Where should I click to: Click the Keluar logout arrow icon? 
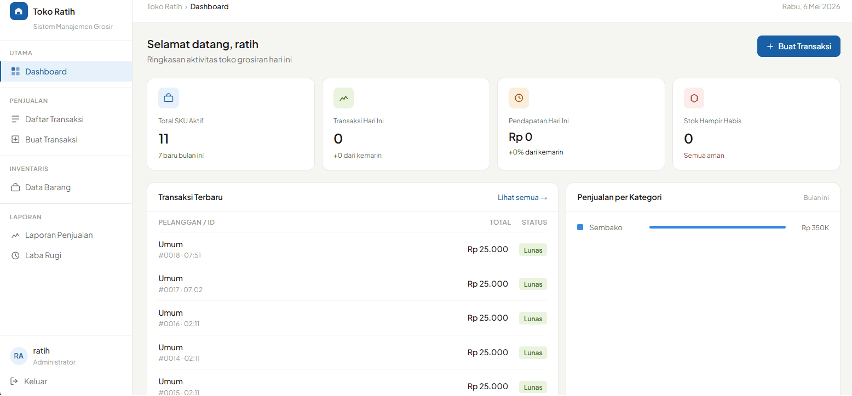(x=15, y=381)
